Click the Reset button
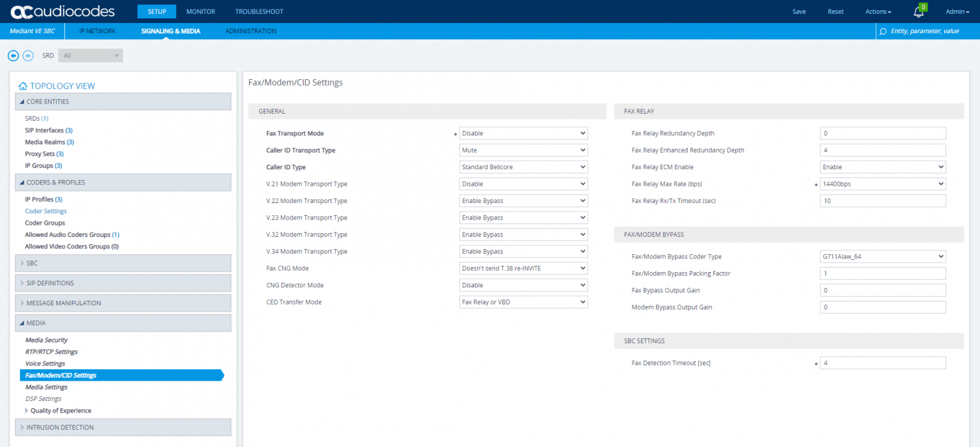 (x=835, y=11)
